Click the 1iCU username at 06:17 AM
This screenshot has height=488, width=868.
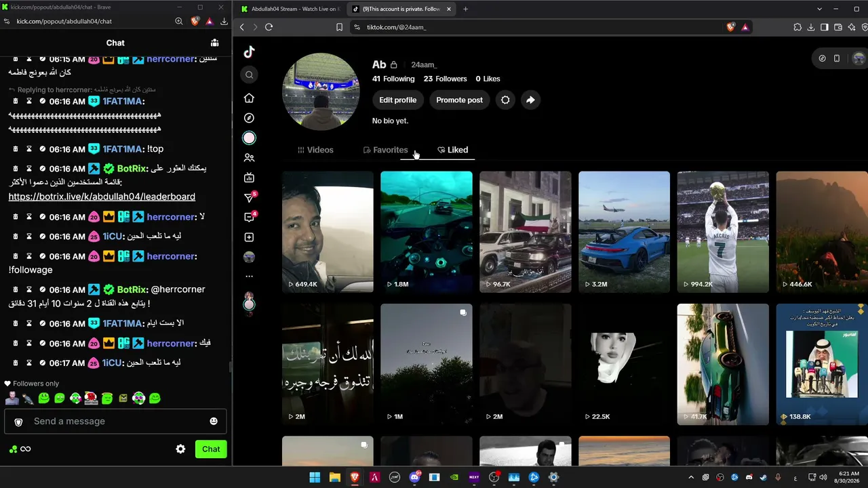[x=113, y=363]
